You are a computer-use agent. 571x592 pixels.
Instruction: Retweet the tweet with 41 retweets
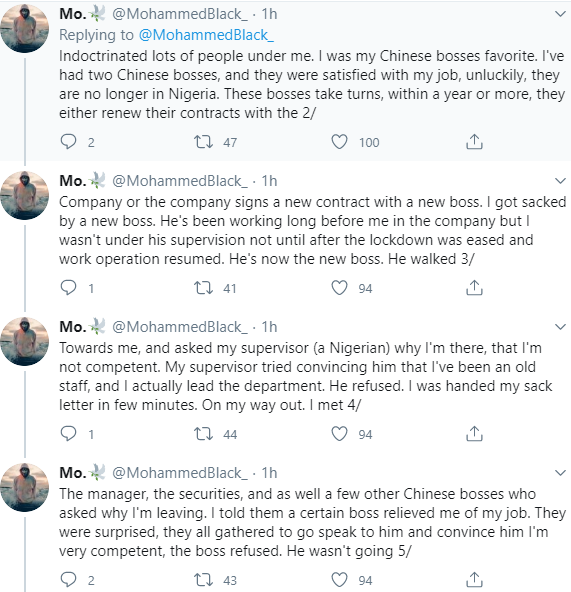click(x=204, y=288)
